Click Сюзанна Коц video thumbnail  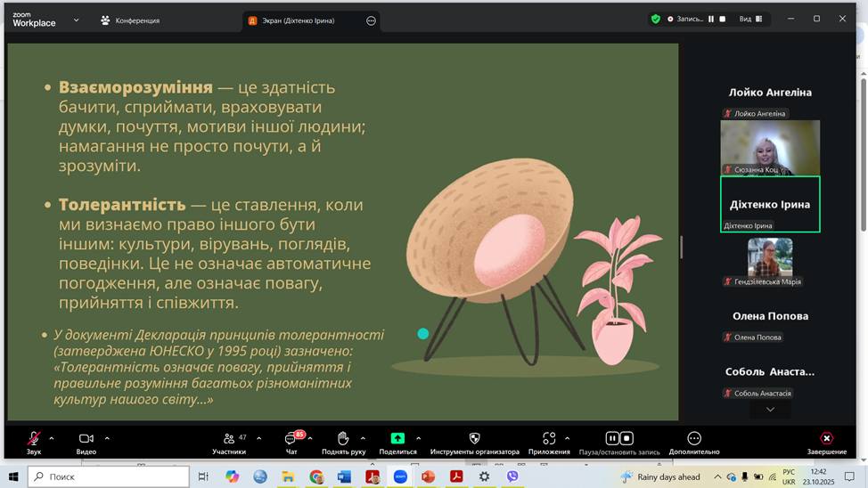[770, 147]
